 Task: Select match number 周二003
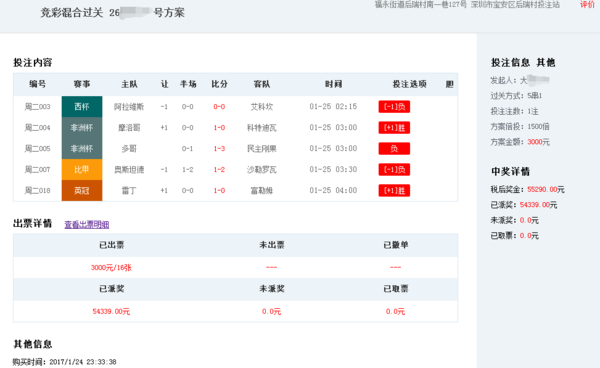(x=38, y=107)
